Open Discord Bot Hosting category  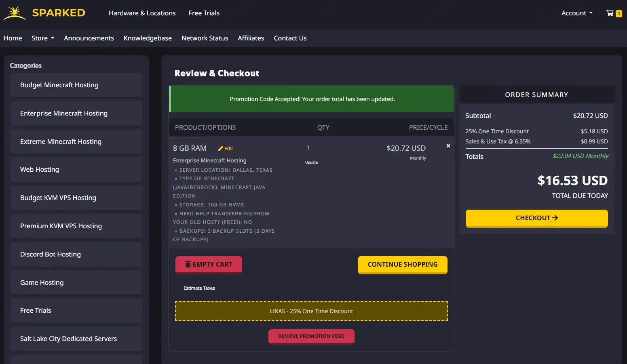(x=76, y=254)
